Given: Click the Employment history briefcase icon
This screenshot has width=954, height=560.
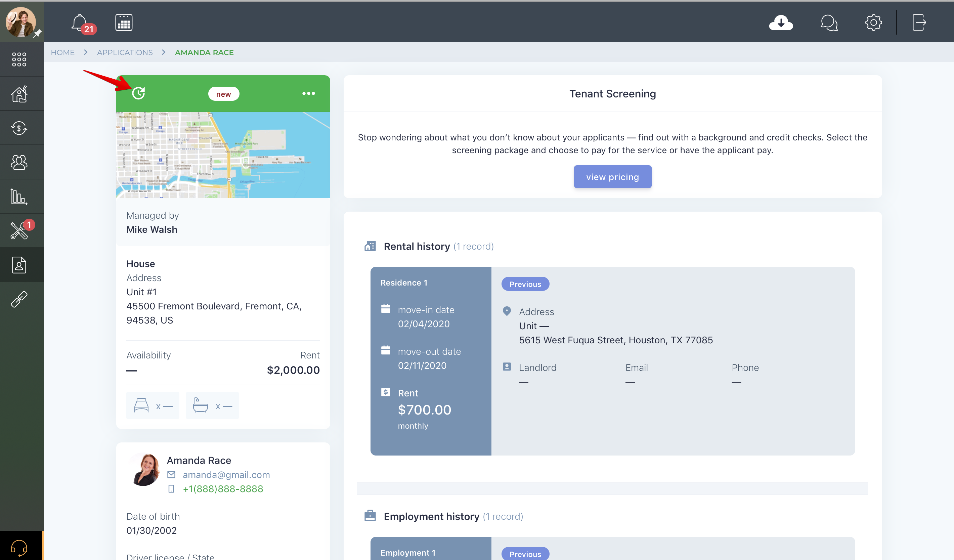Looking at the screenshot, I should tap(370, 516).
